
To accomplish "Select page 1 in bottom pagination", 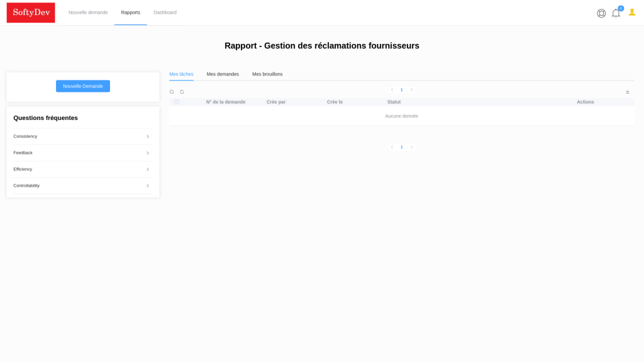I will pos(402,147).
